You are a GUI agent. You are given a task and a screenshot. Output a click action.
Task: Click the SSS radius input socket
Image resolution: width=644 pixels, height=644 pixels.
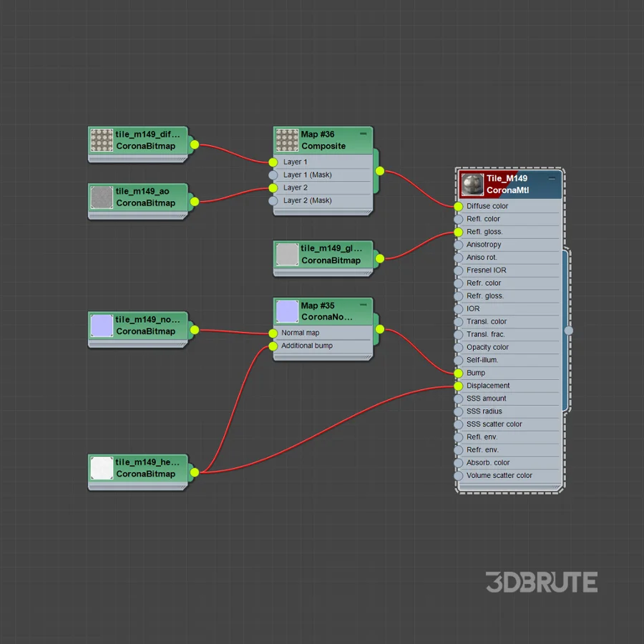[x=459, y=411]
